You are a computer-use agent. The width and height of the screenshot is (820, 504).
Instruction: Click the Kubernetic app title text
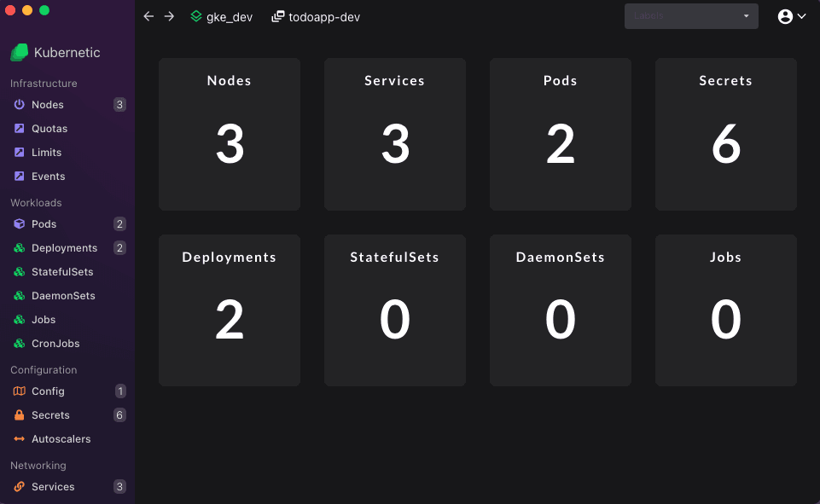[67, 52]
